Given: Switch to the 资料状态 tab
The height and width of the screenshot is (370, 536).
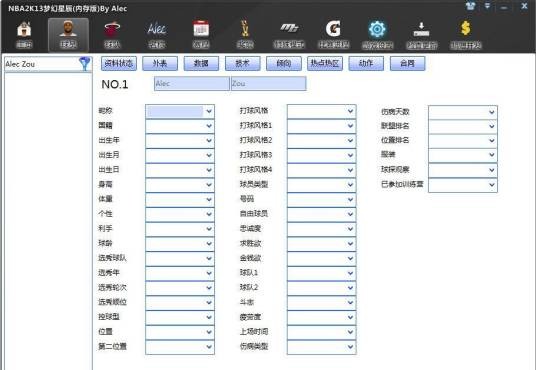Looking at the screenshot, I should 119,64.
